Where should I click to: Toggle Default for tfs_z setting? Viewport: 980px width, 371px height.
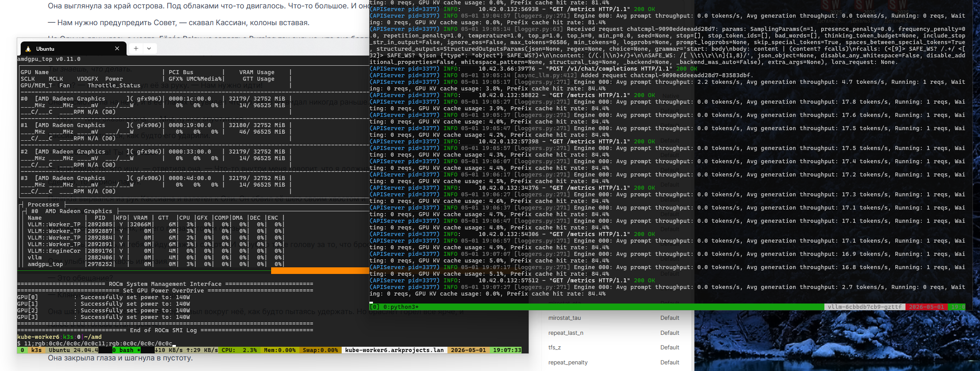(x=670, y=348)
